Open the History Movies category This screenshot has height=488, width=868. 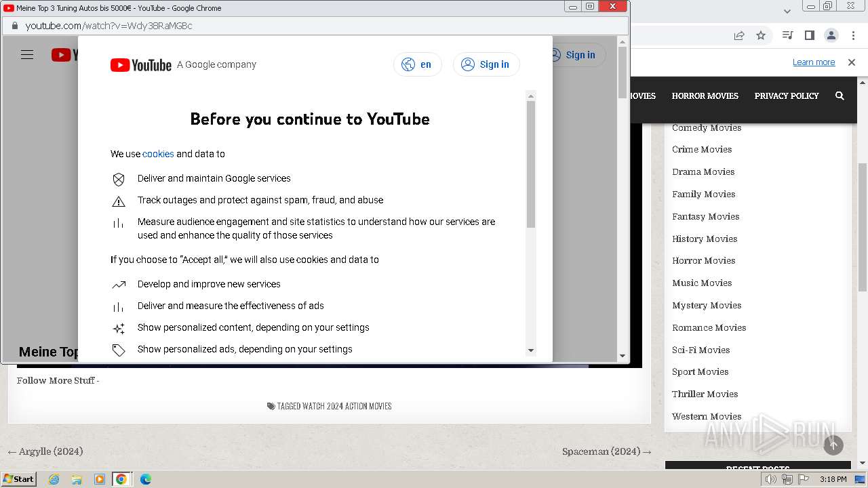tap(705, 239)
